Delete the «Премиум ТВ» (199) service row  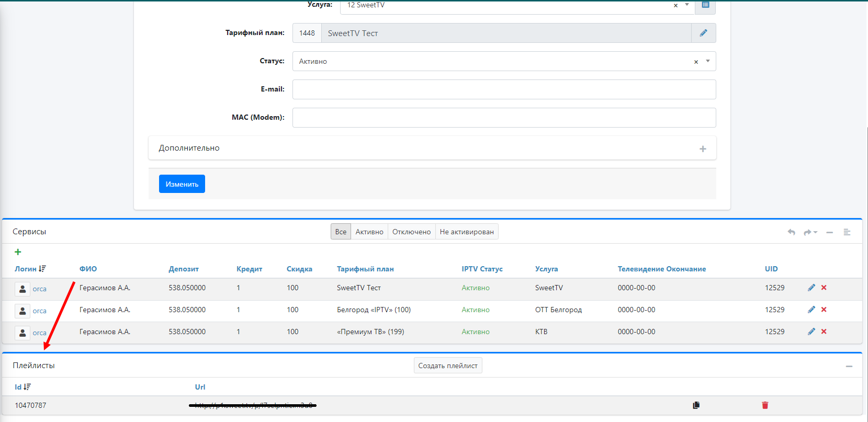[x=824, y=332]
